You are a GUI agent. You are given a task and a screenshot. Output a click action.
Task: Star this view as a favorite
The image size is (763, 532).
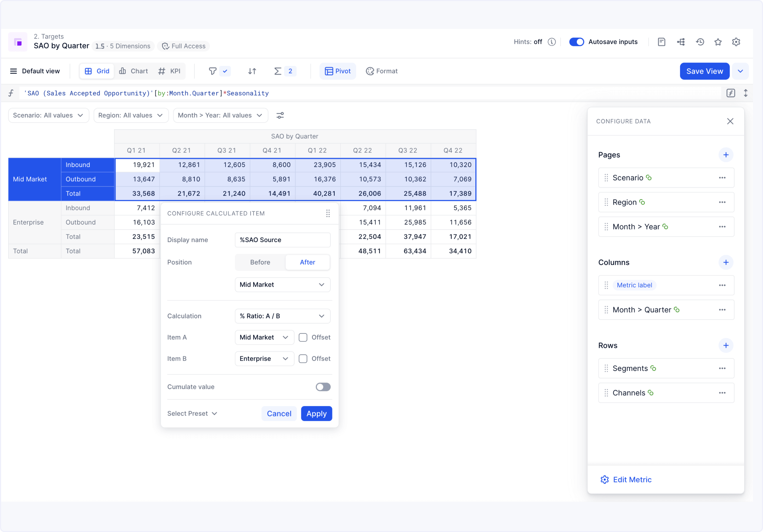[718, 42]
